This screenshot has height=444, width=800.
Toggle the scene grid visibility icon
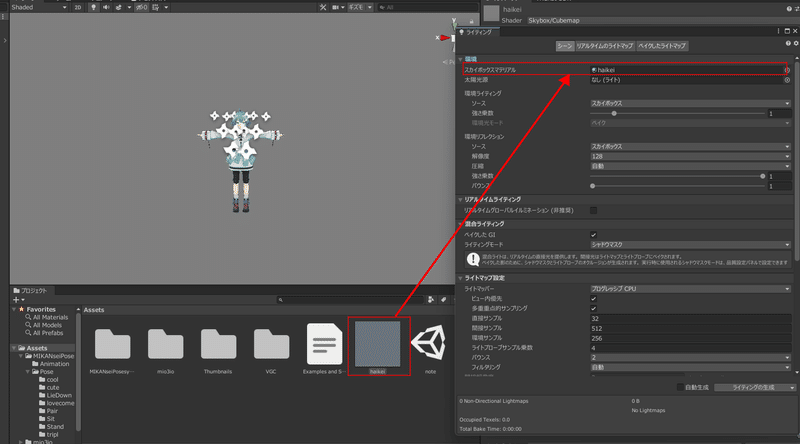point(156,7)
